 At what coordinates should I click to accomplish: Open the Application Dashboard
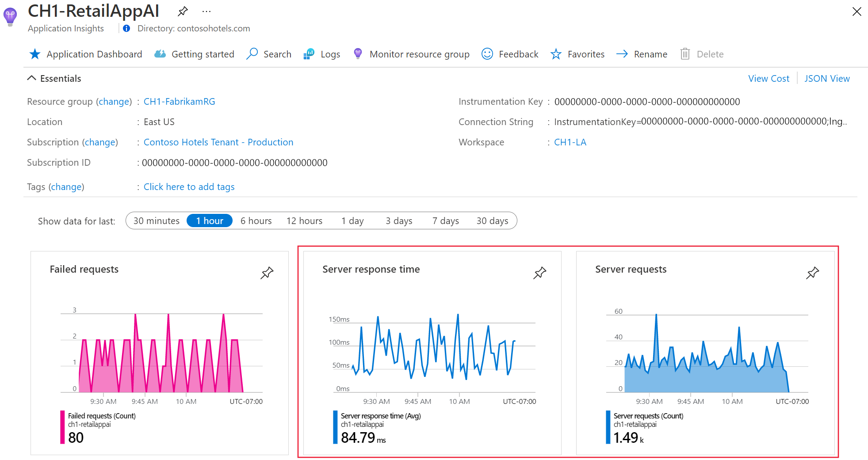(x=94, y=54)
